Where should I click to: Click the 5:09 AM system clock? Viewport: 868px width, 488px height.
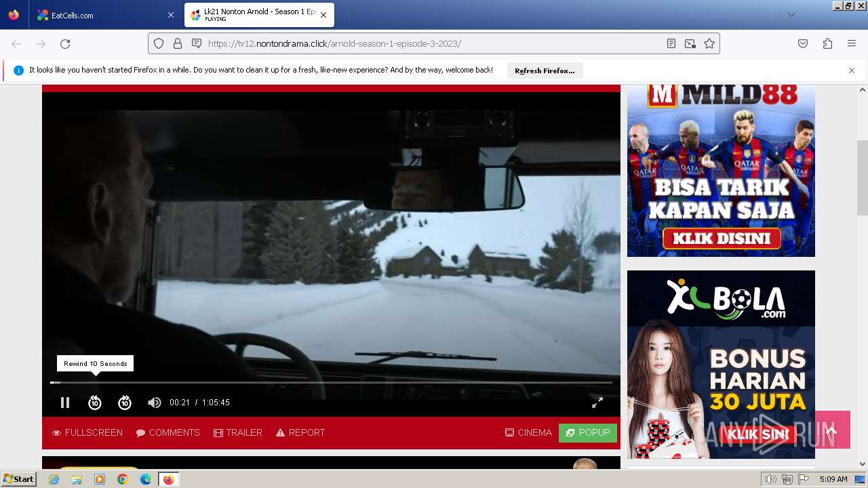click(x=833, y=479)
